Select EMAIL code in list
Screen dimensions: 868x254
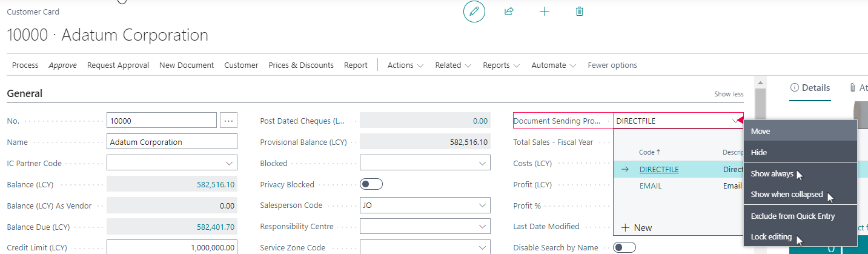[x=651, y=186]
